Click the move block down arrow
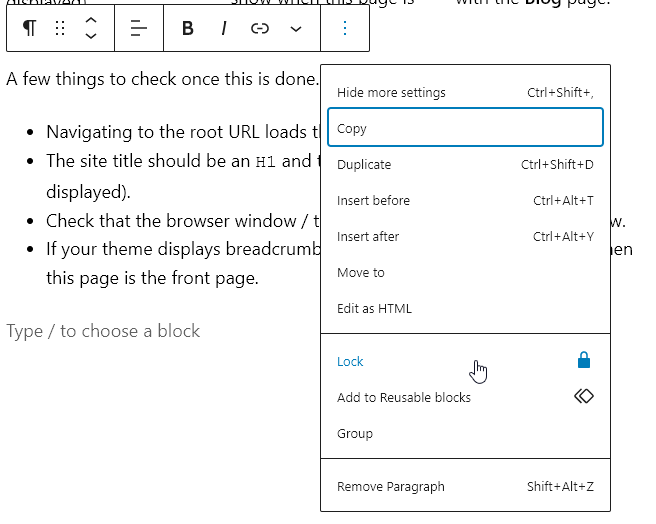Viewport: 656px width, 524px height. pyautogui.click(x=91, y=37)
